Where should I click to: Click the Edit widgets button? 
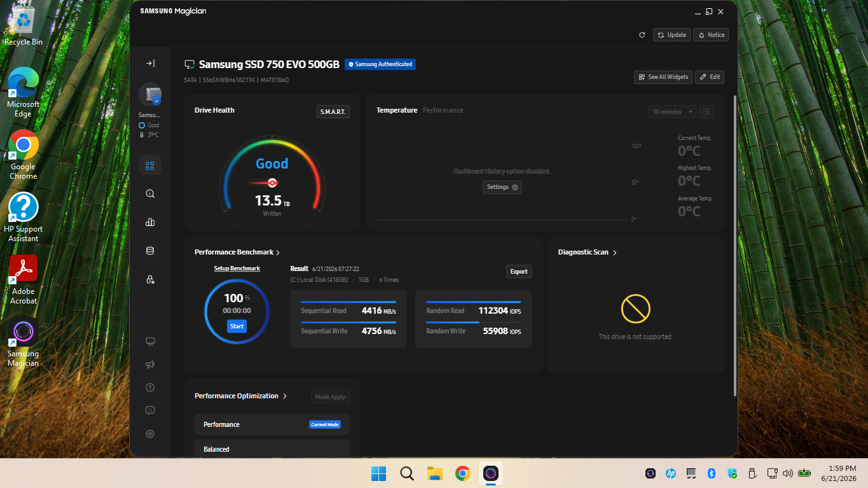[710, 77]
